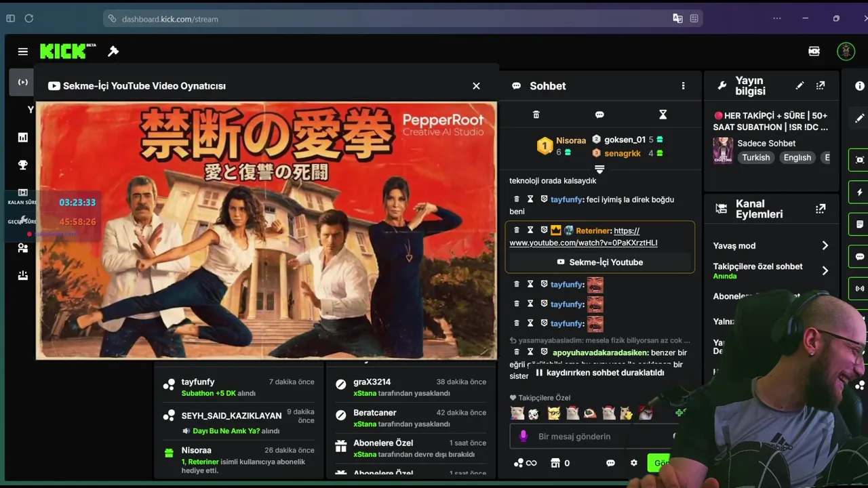Pop out the Kanal Eylemleri panel
The height and width of the screenshot is (488, 868).
pos(821,209)
